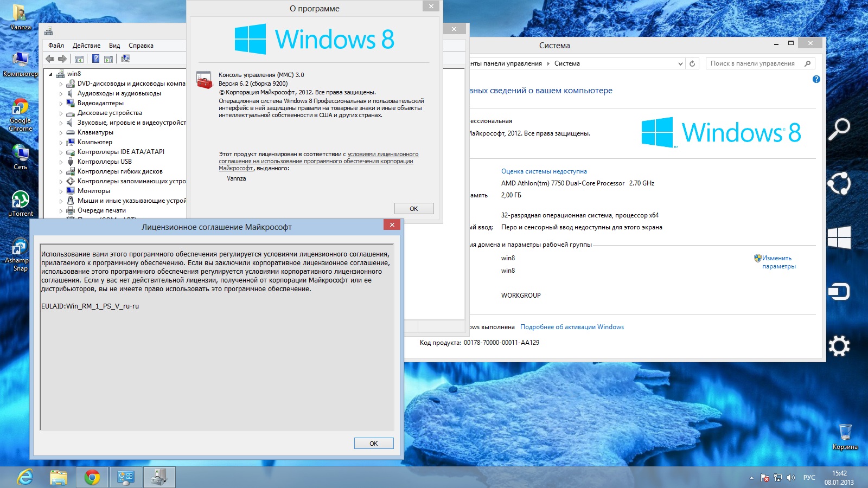Click the control panel search field
The height and width of the screenshot is (488, 868).
click(x=760, y=63)
